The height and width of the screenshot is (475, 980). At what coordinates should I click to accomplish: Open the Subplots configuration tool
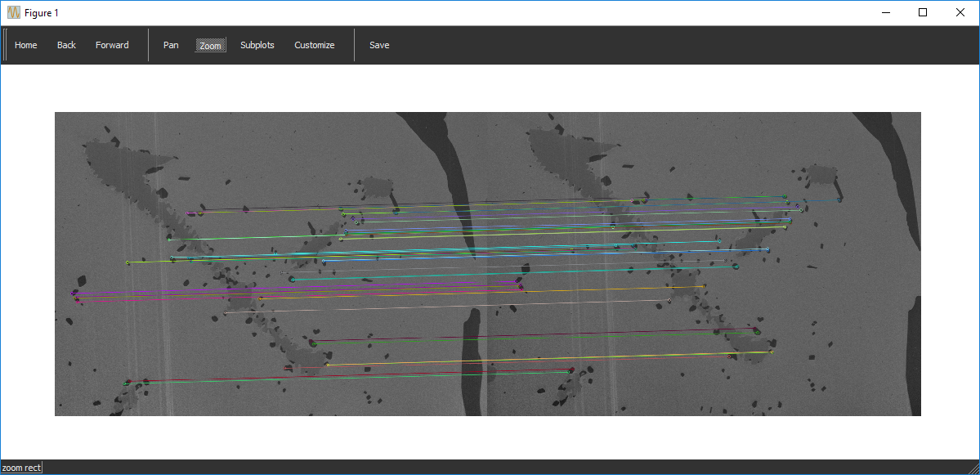click(257, 45)
